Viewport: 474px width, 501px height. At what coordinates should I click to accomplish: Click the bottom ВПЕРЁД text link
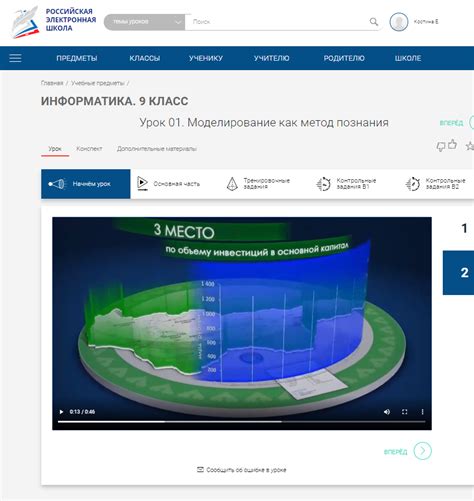pyautogui.click(x=396, y=452)
